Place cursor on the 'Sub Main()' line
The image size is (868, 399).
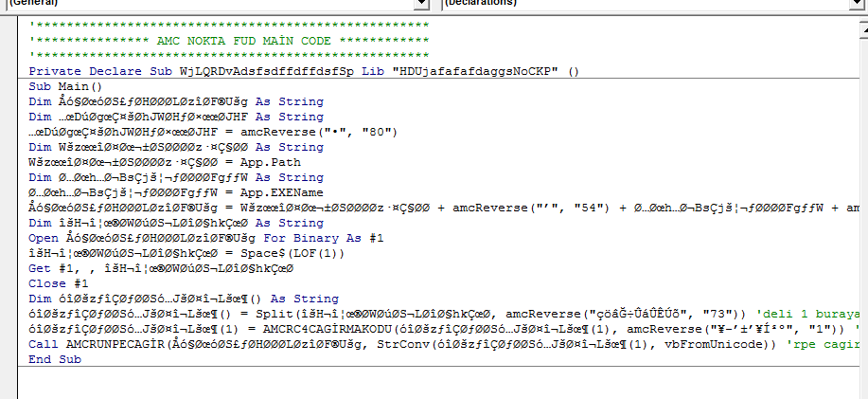[x=66, y=86]
